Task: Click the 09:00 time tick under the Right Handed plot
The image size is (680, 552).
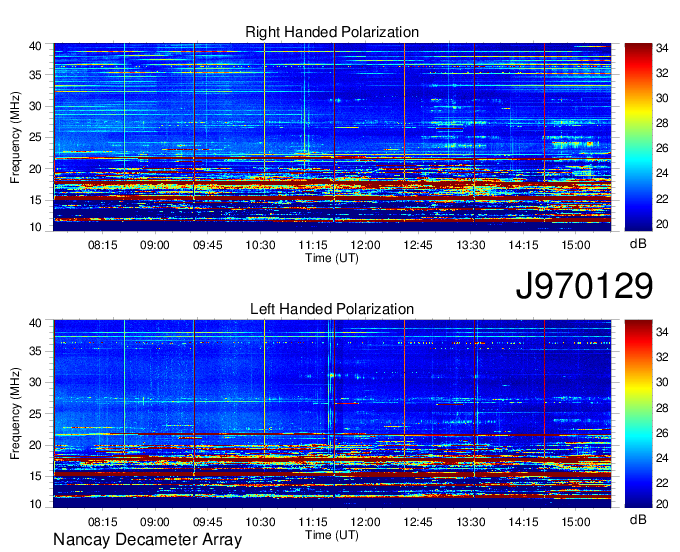Action: tap(155, 245)
